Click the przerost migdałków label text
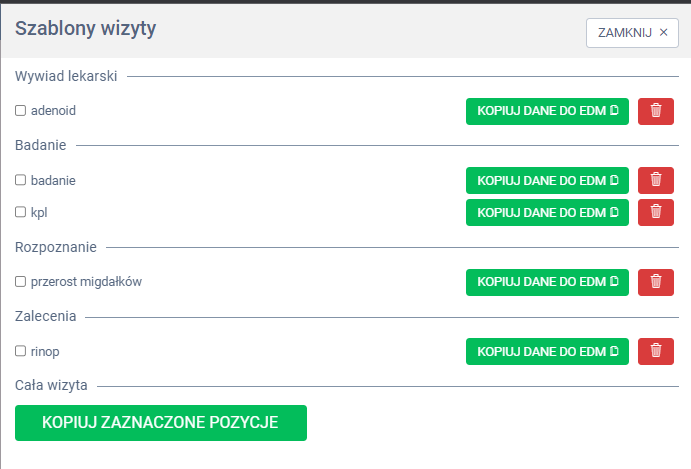Viewport: 691px width, 469px height. 86,282
